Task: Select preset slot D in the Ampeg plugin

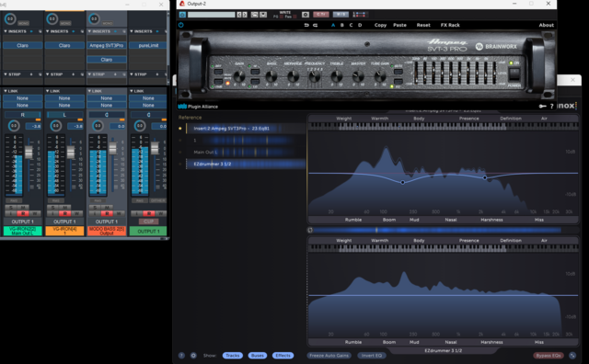Action: [x=360, y=25]
